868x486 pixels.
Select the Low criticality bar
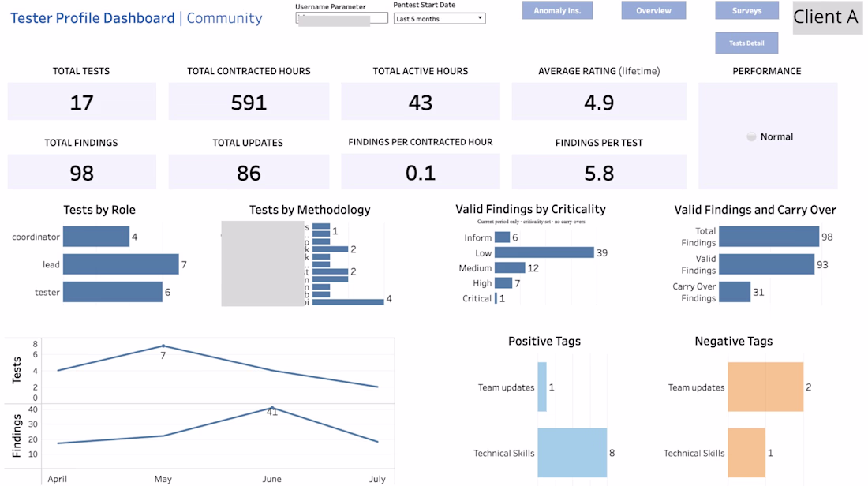coord(544,252)
